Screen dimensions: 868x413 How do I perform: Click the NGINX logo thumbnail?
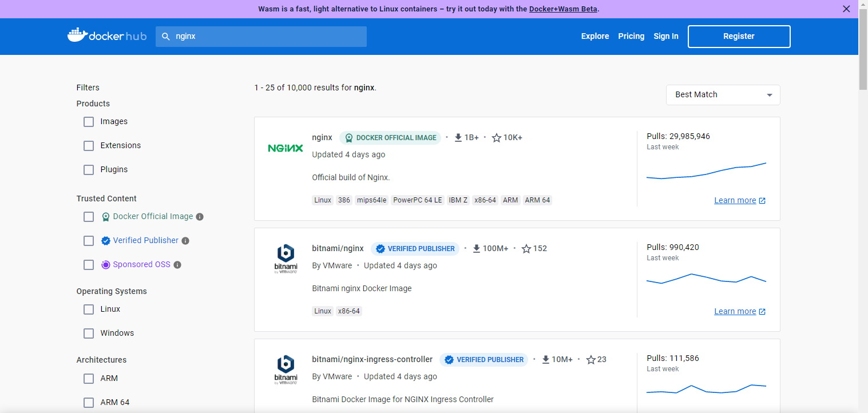tap(286, 148)
